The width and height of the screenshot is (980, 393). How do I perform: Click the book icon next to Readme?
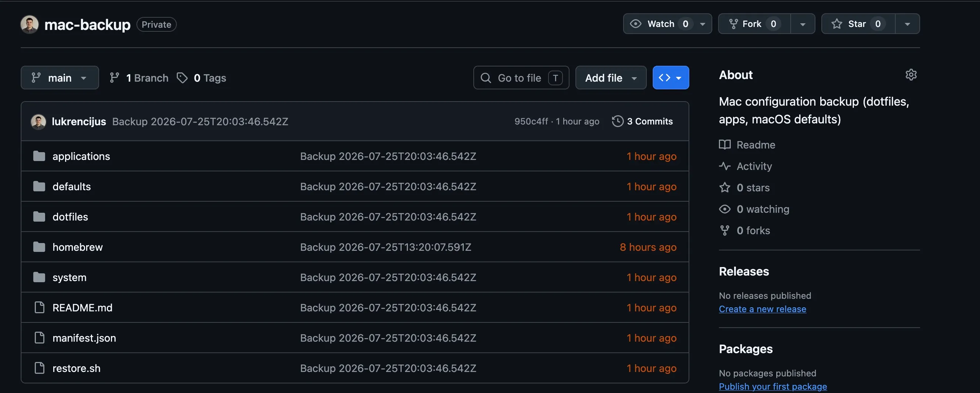[725, 145]
